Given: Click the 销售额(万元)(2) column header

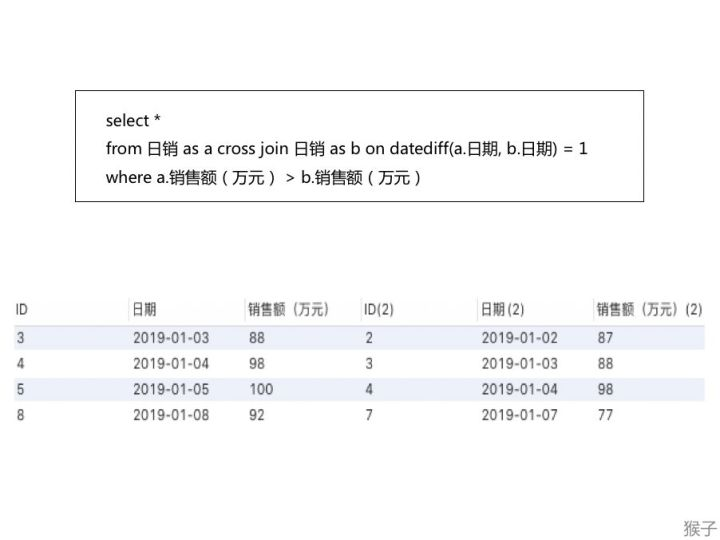Looking at the screenshot, I should [649, 309].
